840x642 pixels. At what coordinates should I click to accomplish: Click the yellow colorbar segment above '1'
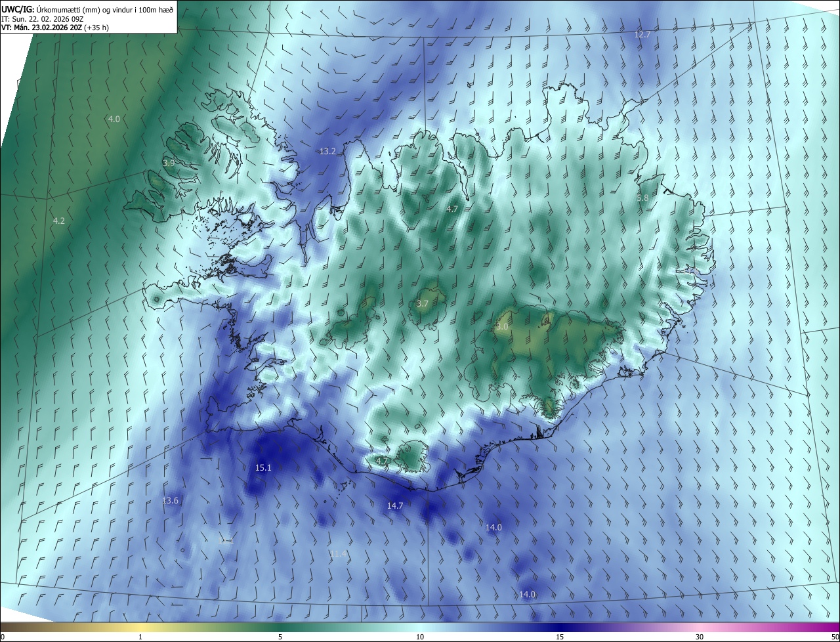pos(140,627)
